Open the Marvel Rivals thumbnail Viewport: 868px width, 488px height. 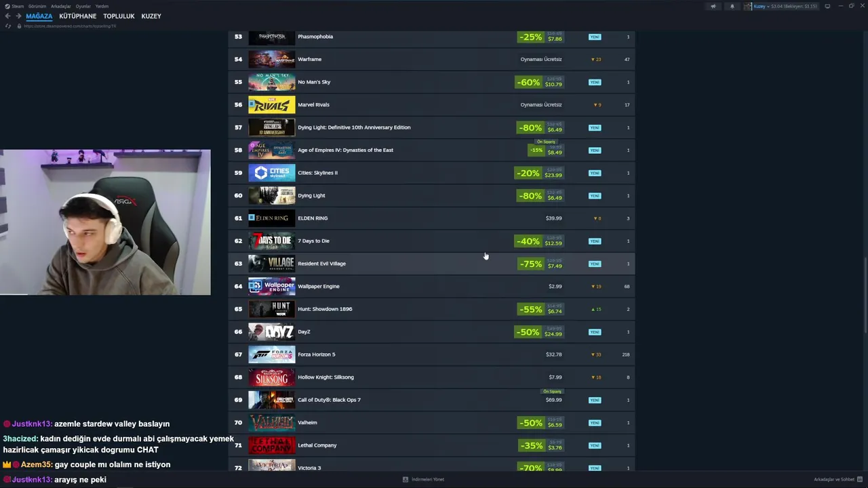tap(271, 104)
